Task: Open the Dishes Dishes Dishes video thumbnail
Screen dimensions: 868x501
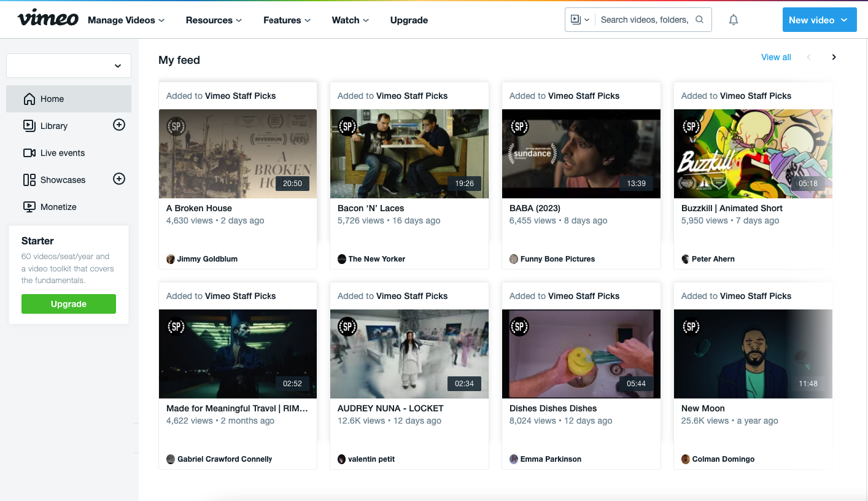Action: (x=581, y=354)
